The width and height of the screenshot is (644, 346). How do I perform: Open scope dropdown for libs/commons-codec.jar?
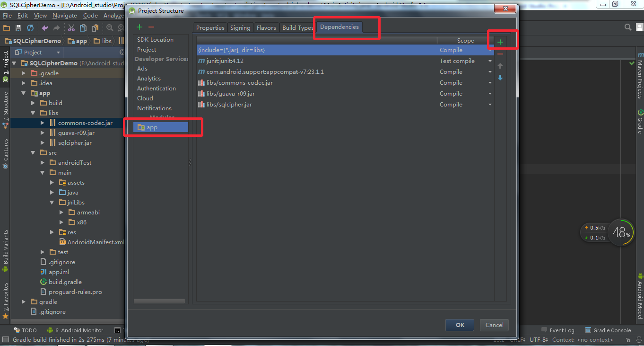tap(490, 83)
